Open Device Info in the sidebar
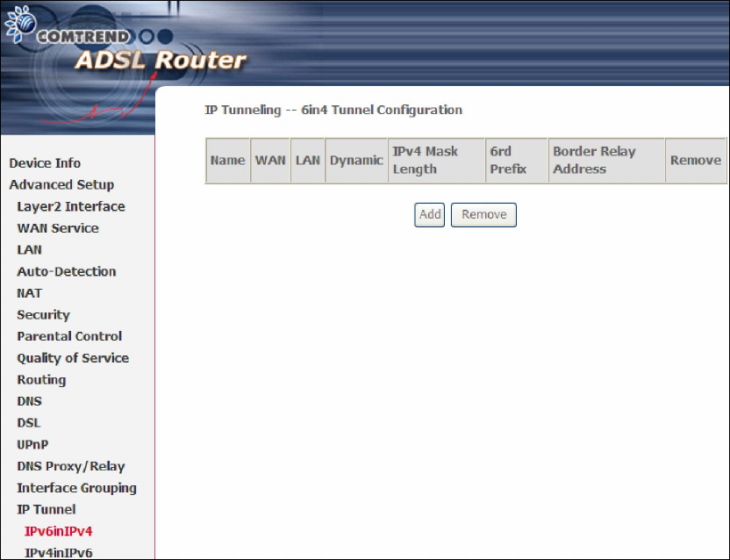 coord(45,163)
